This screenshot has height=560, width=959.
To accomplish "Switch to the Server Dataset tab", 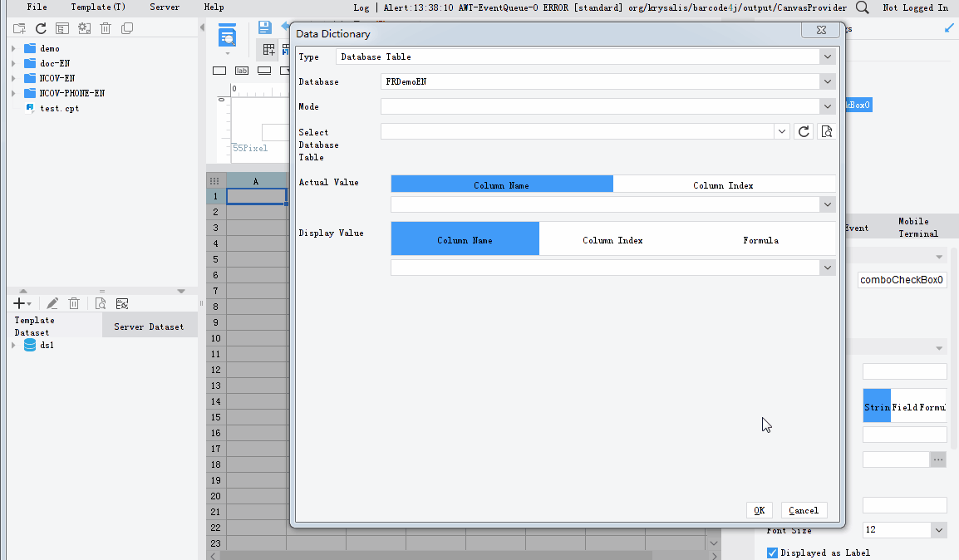I will tap(150, 326).
